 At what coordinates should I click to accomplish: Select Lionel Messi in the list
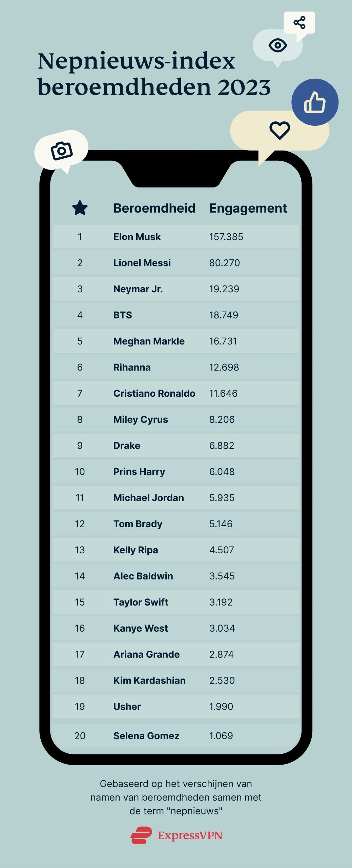(x=142, y=263)
